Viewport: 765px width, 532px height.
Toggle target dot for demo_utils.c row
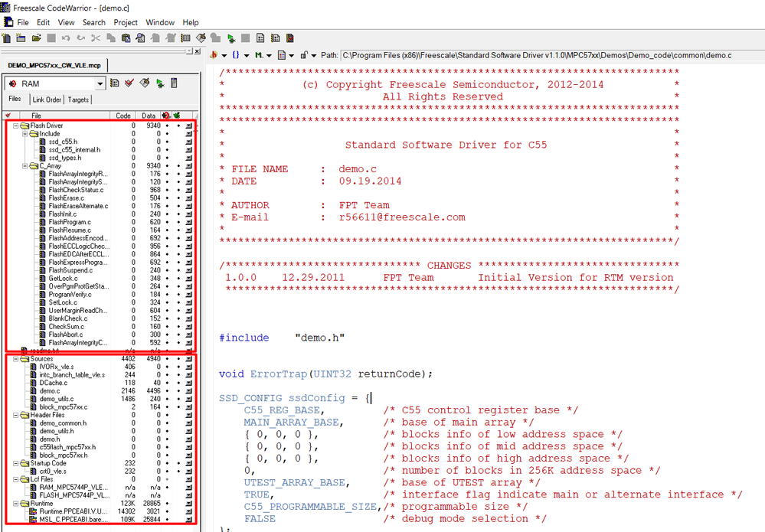pos(167,399)
